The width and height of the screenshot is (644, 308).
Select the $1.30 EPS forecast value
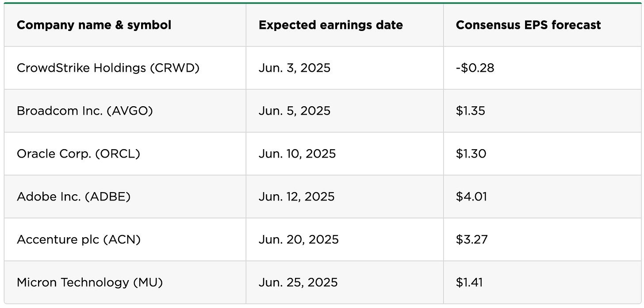[x=471, y=154]
